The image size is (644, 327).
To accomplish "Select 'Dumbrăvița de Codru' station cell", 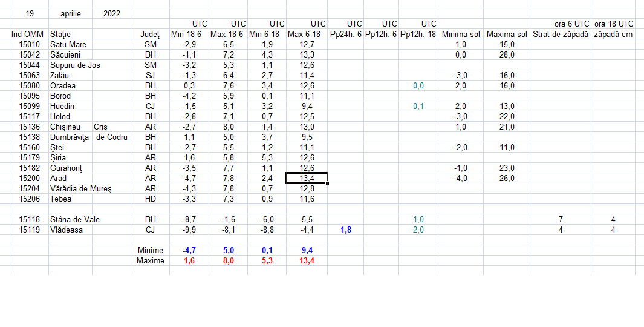I will point(89,137).
